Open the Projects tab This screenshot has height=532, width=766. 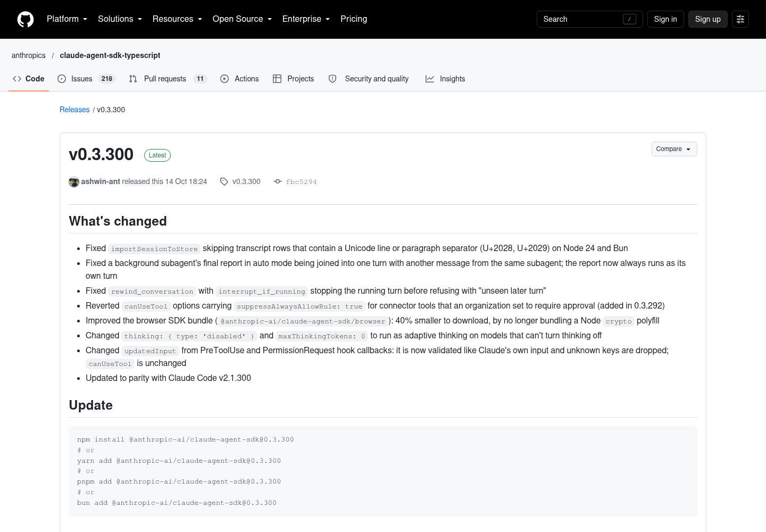pyautogui.click(x=294, y=79)
